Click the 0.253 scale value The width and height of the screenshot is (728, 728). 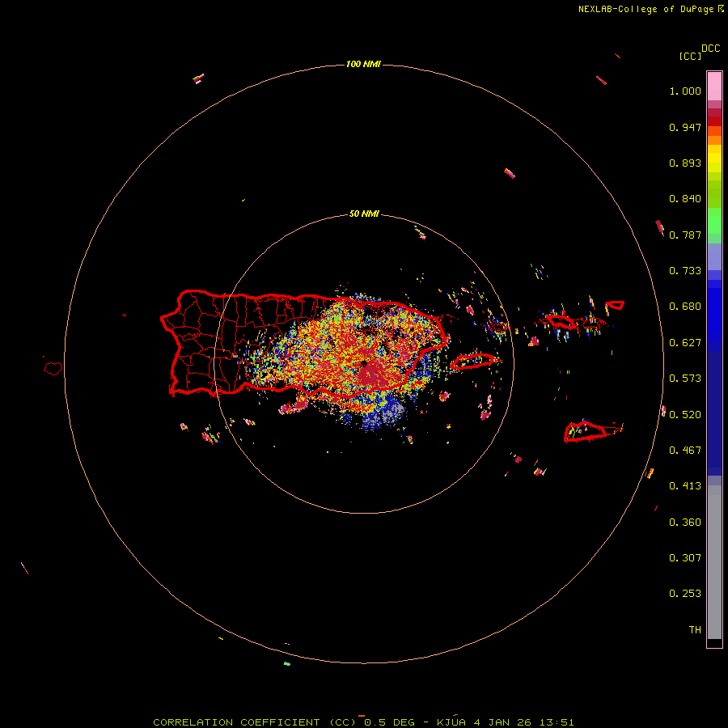click(x=685, y=594)
